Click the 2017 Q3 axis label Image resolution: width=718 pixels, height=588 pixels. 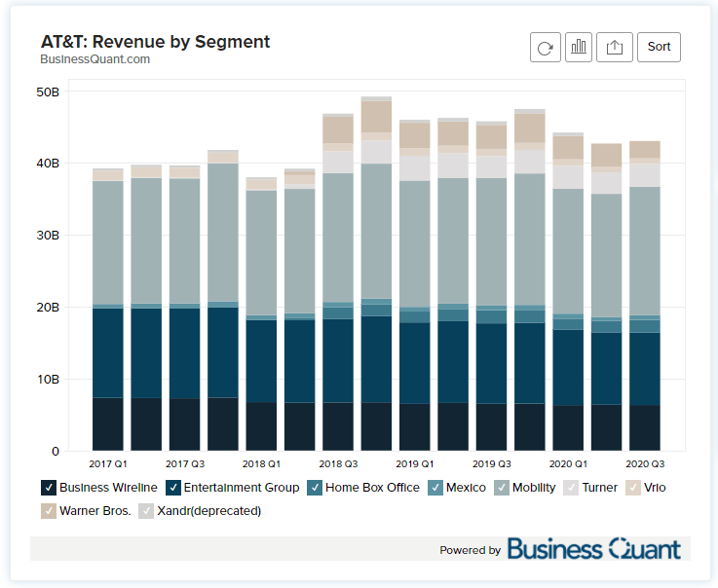click(x=185, y=464)
